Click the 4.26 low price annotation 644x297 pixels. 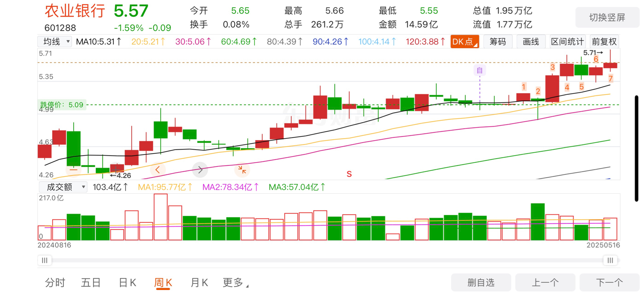pyautogui.click(x=121, y=176)
